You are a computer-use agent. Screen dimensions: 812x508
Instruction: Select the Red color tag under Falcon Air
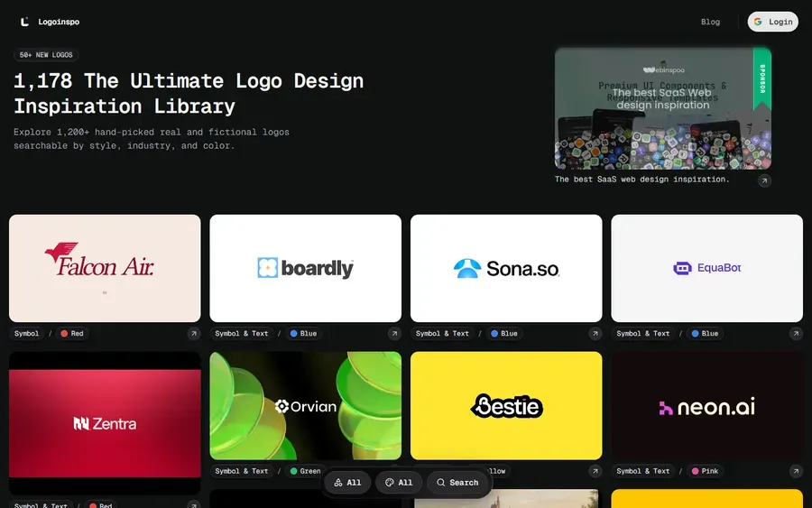(72, 334)
